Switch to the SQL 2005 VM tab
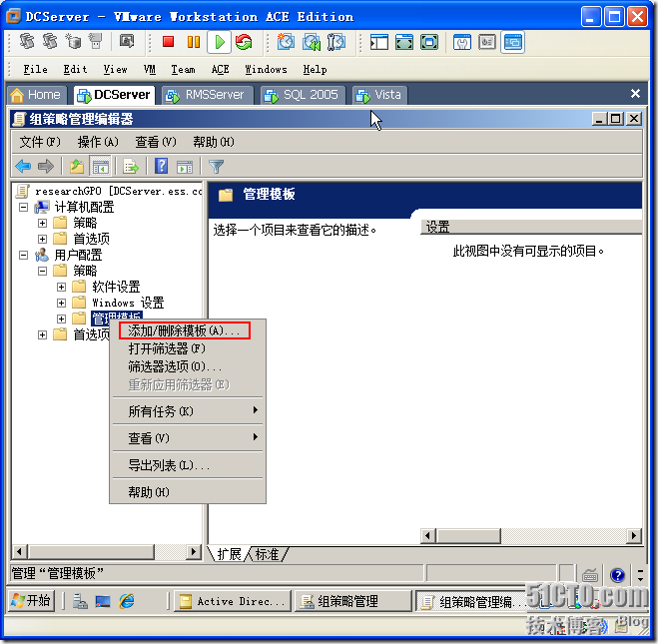 click(303, 95)
